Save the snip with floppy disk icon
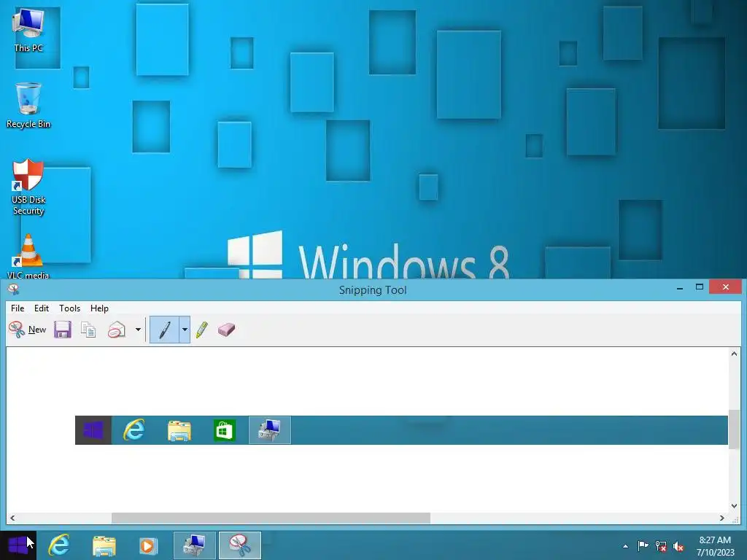This screenshot has width=747, height=560. pyautogui.click(x=63, y=330)
